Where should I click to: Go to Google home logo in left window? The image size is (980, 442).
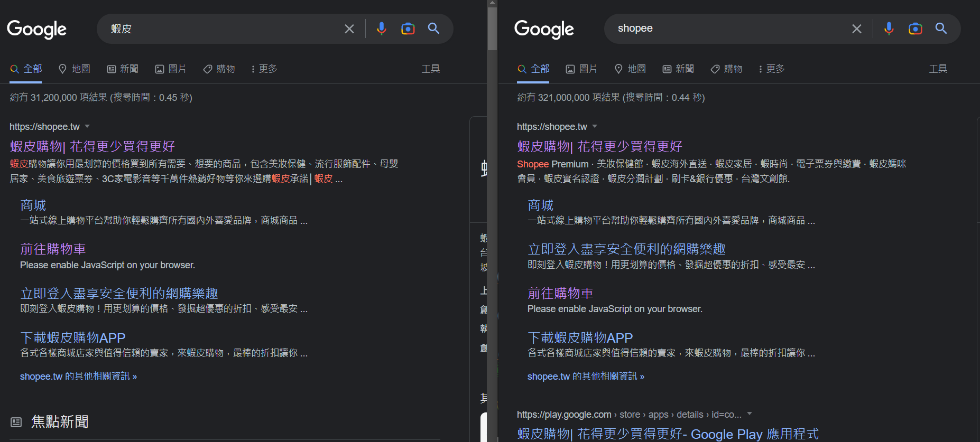[36, 29]
